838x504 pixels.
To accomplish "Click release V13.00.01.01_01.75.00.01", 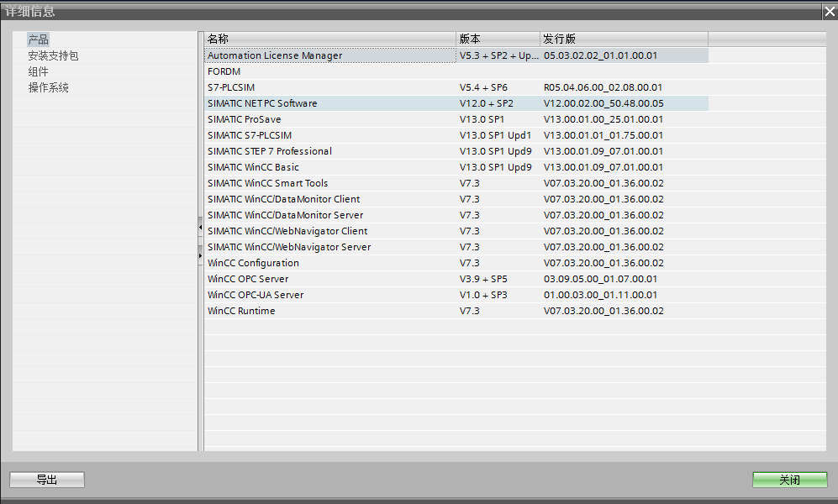I will [x=625, y=135].
